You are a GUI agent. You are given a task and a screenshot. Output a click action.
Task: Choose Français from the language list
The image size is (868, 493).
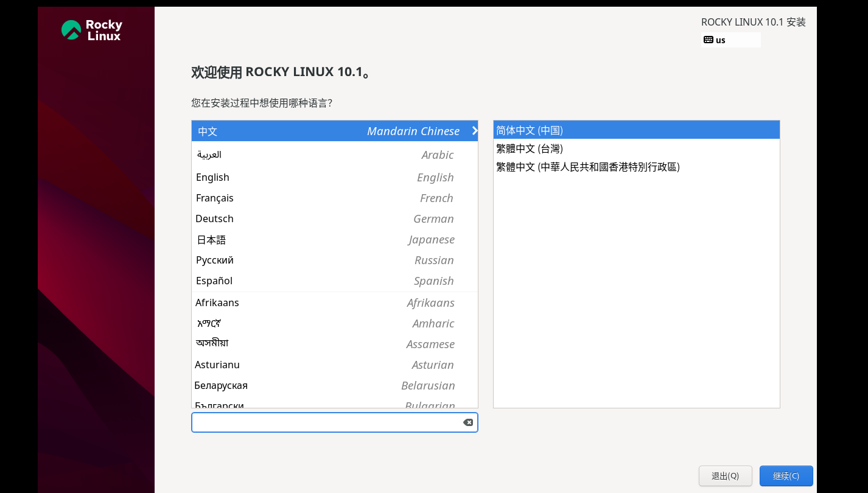point(335,198)
